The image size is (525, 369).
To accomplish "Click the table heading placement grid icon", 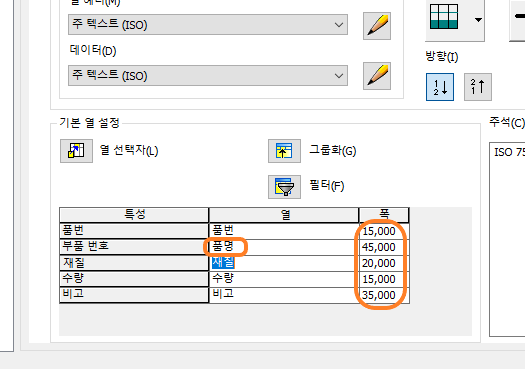I will click(444, 16).
